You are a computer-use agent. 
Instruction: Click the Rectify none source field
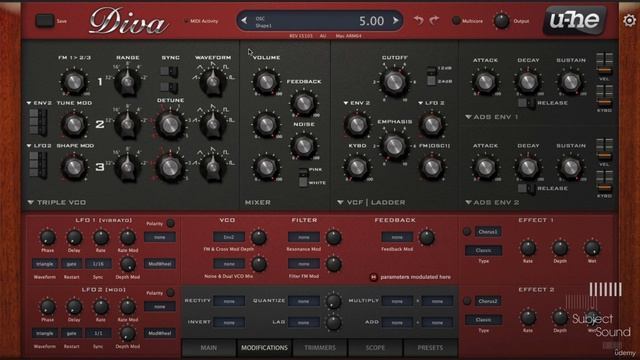tap(229, 301)
